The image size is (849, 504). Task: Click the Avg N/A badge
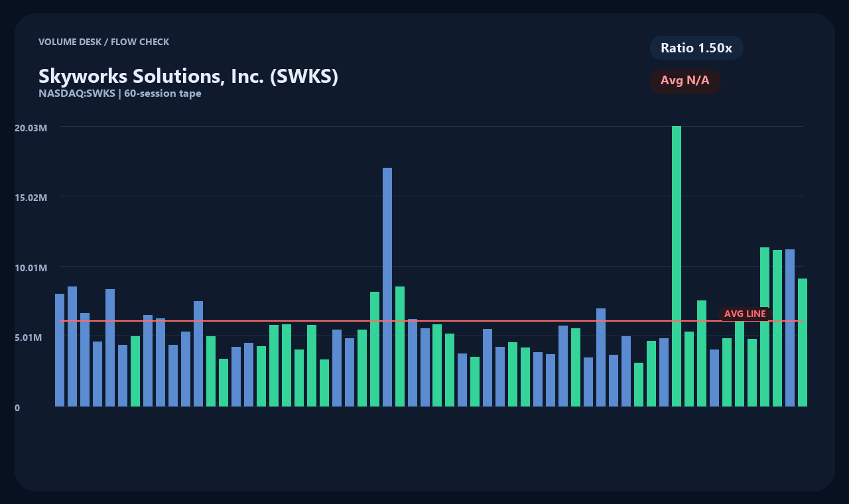pos(685,81)
